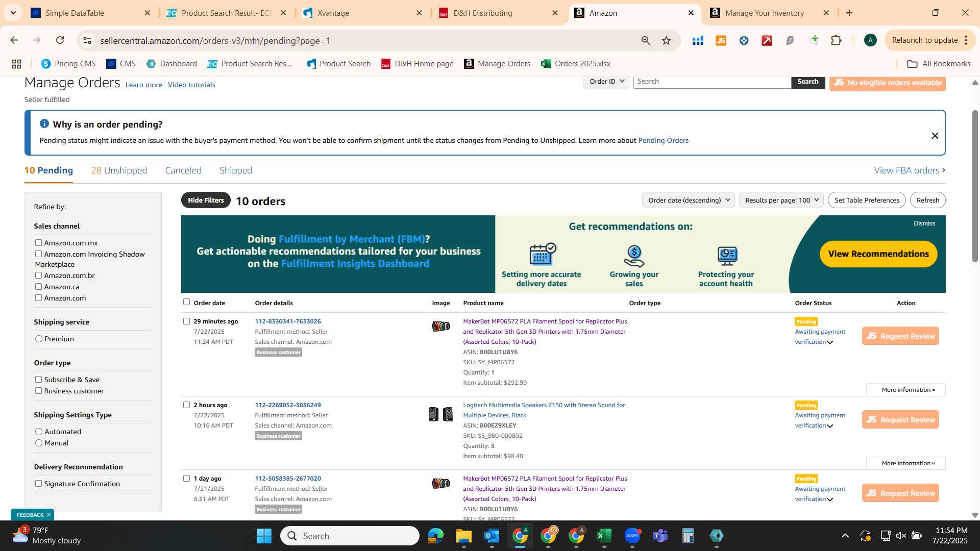Open the Chrome profile avatar A
The height and width of the screenshot is (551, 980).
(870, 40)
